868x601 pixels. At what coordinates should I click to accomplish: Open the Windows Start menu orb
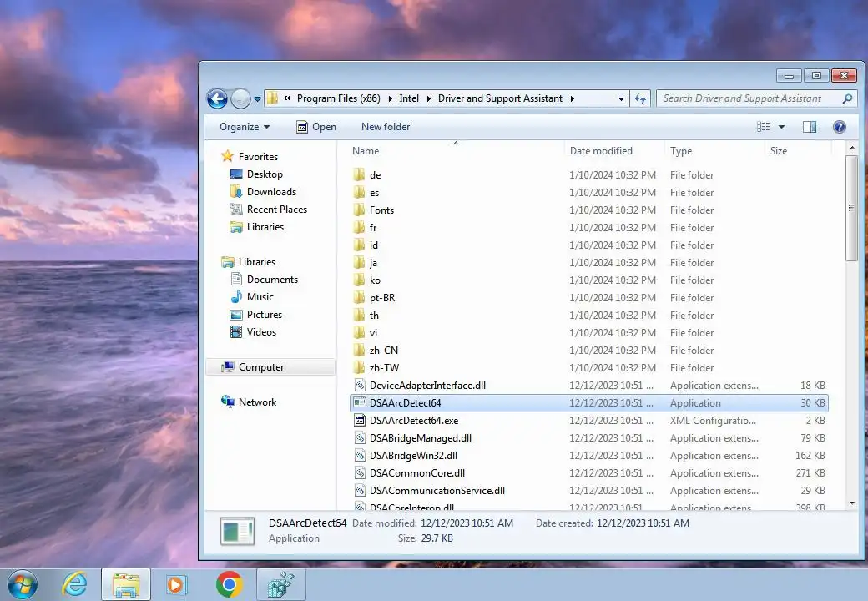click(23, 585)
